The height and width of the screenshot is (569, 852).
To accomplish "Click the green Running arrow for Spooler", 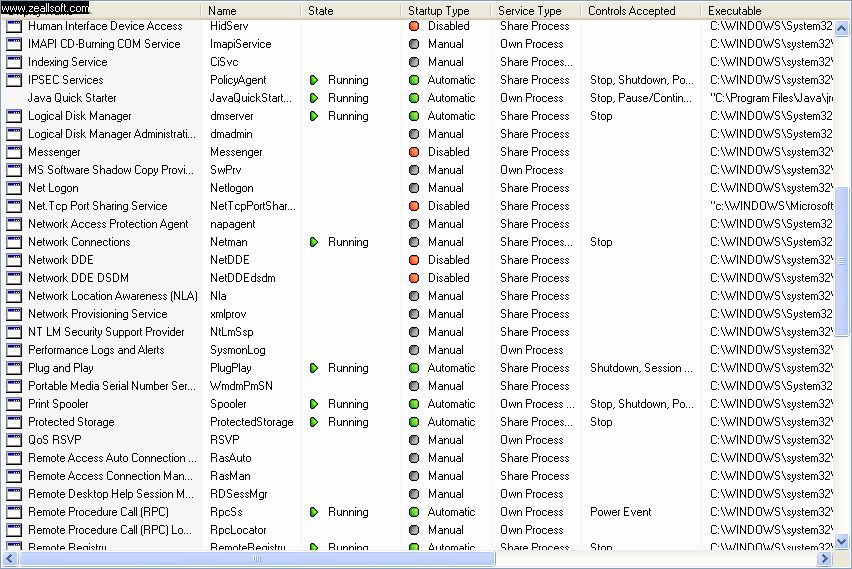I will (314, 404).
